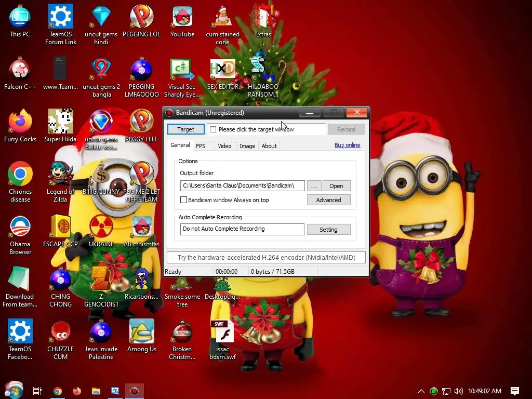Click the Output folder path field
Viewport: 532px width, 399px height.
point(242,185)
